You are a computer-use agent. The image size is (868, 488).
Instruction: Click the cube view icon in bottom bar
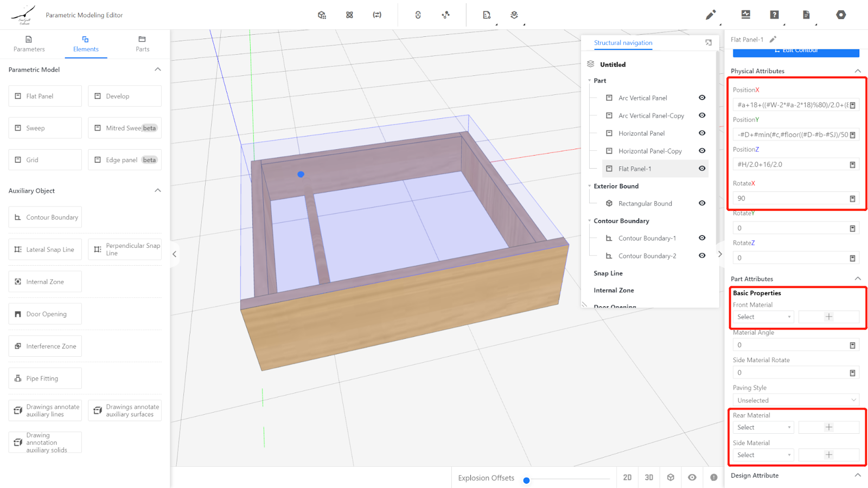[671, 477]
